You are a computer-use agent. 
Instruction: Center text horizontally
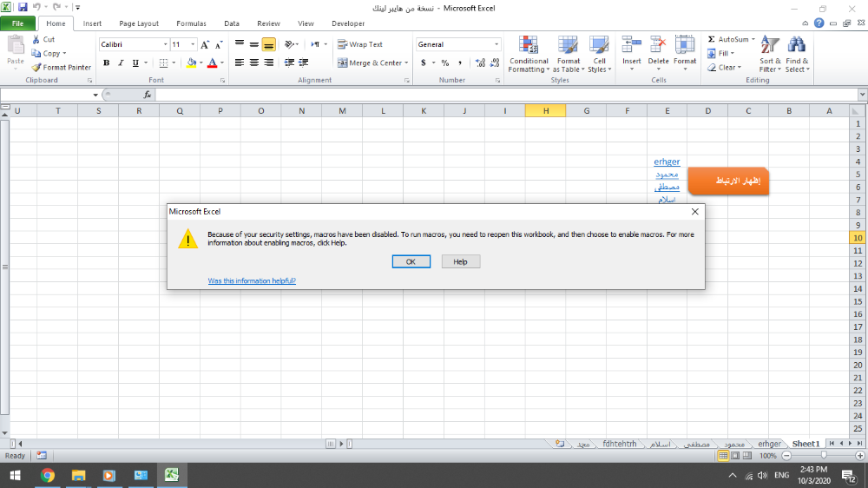[253, 63]
